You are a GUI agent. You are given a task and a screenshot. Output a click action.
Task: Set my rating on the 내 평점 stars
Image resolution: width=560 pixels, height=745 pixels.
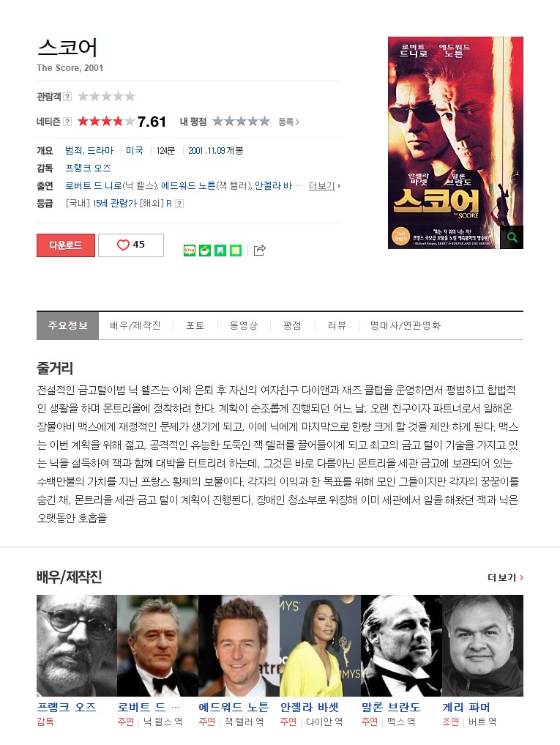(242, 122)
